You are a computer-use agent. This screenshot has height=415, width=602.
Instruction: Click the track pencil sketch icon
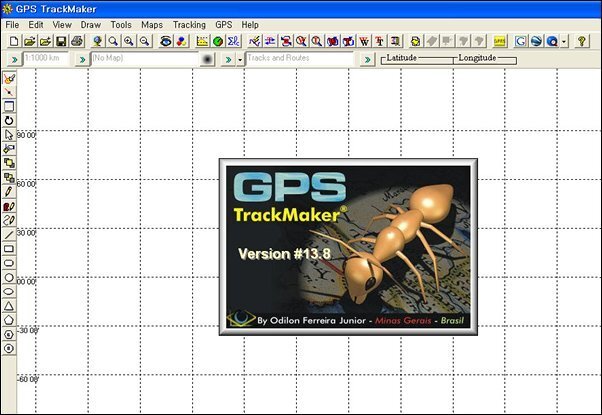[254, 41]
